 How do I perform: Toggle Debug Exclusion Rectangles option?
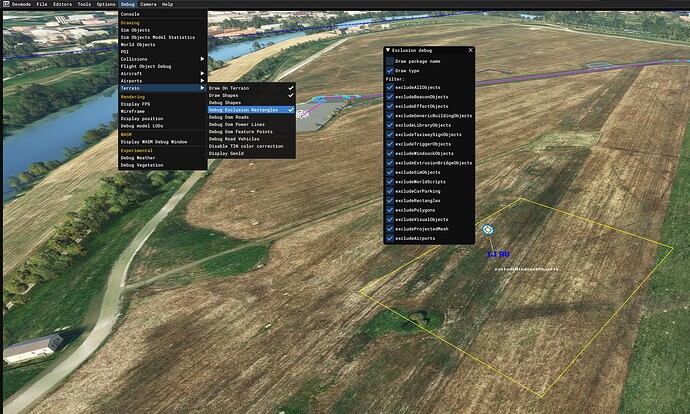point(251,110)
